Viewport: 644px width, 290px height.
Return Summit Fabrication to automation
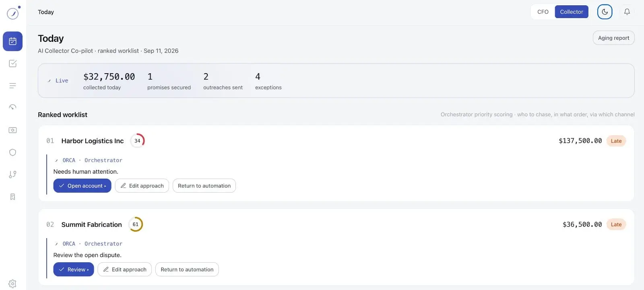187,269
